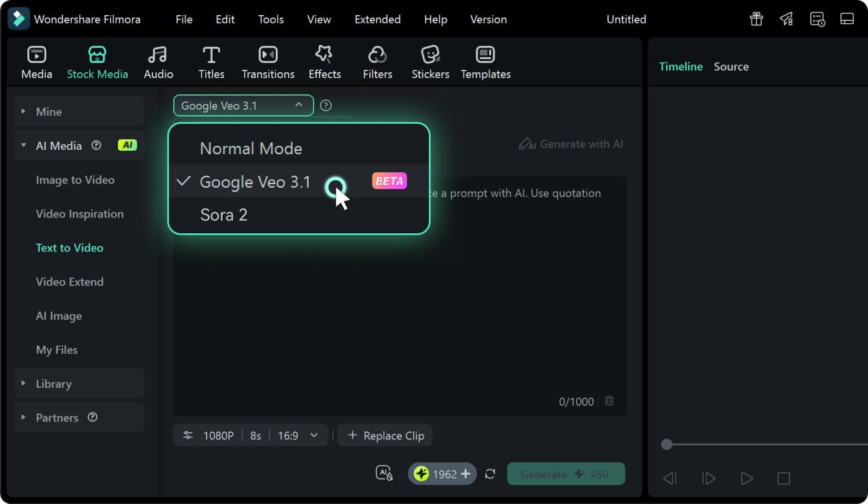Viewport: 868px width, 504px height.
Task: Open the Templates panel
Action: click(485, 62)
